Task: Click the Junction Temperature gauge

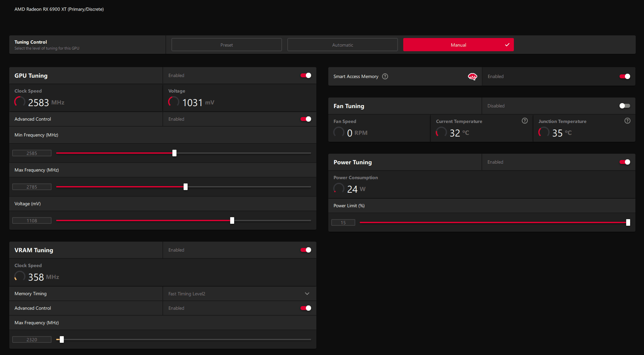Action: [544, 132]
